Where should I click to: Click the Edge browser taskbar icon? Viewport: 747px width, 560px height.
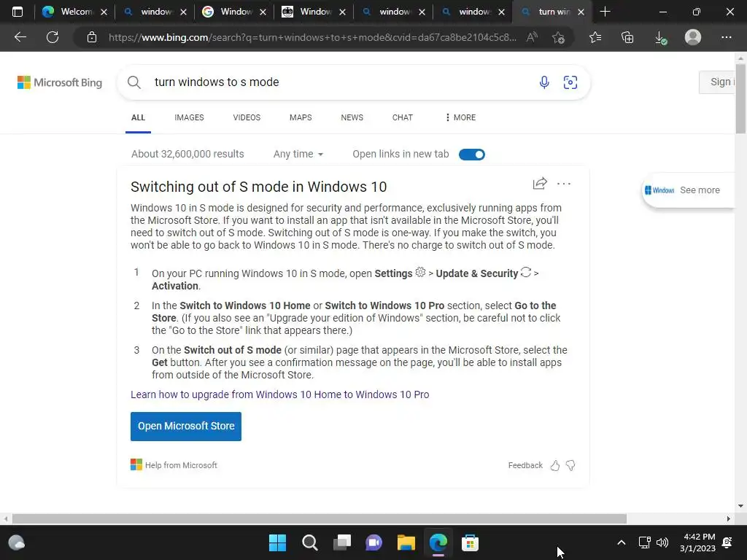tap(438, 542)
